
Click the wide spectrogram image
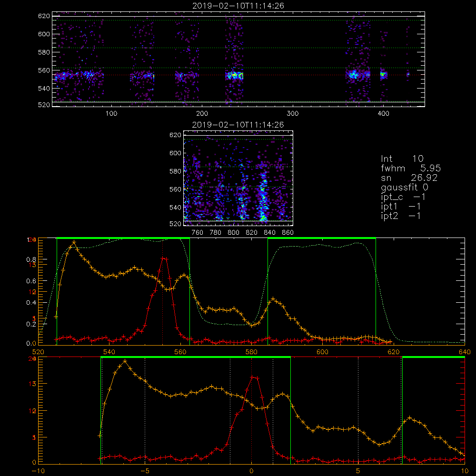[238, 59]
